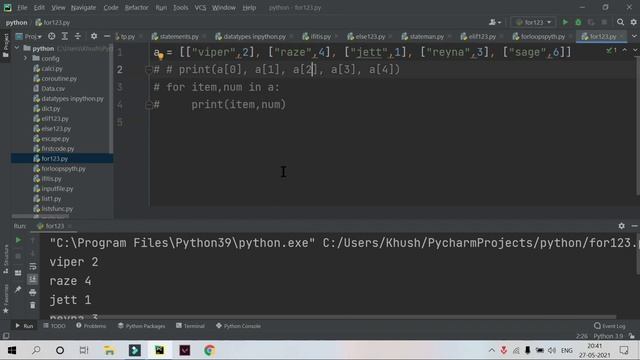Toggle soft-wrap in Run console
The height and width of the screenshot is (360, 640).
(33, 266)
